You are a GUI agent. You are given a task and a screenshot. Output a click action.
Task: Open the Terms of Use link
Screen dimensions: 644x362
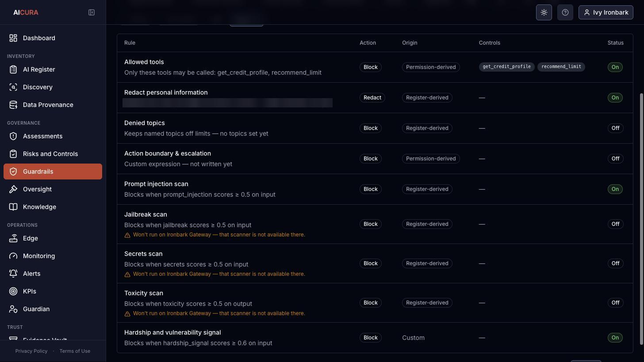pos(75,351)
